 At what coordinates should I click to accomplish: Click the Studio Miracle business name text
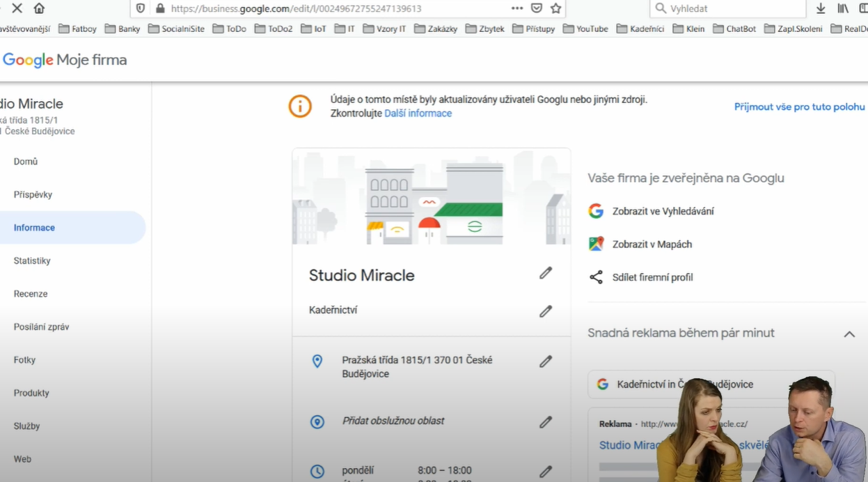pos(361,276)
